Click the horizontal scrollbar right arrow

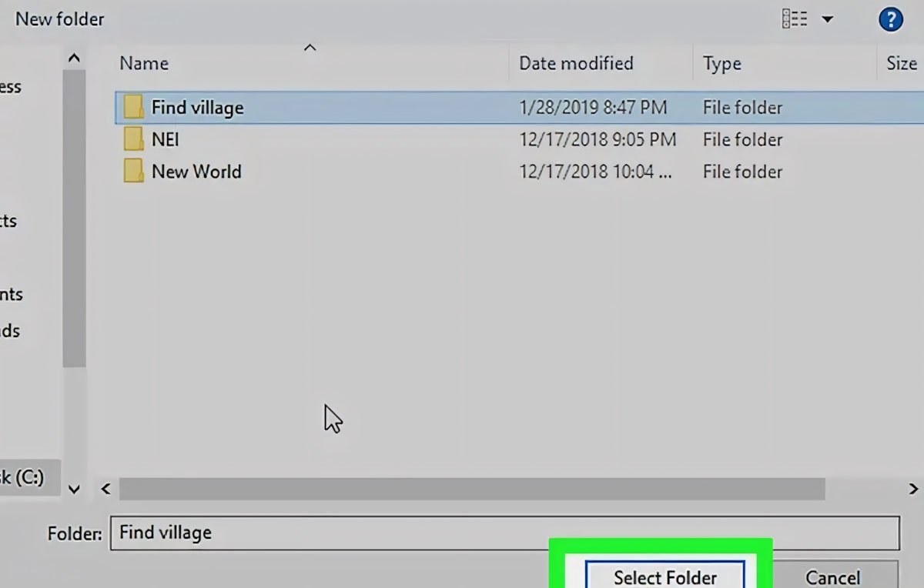point(913,489)
